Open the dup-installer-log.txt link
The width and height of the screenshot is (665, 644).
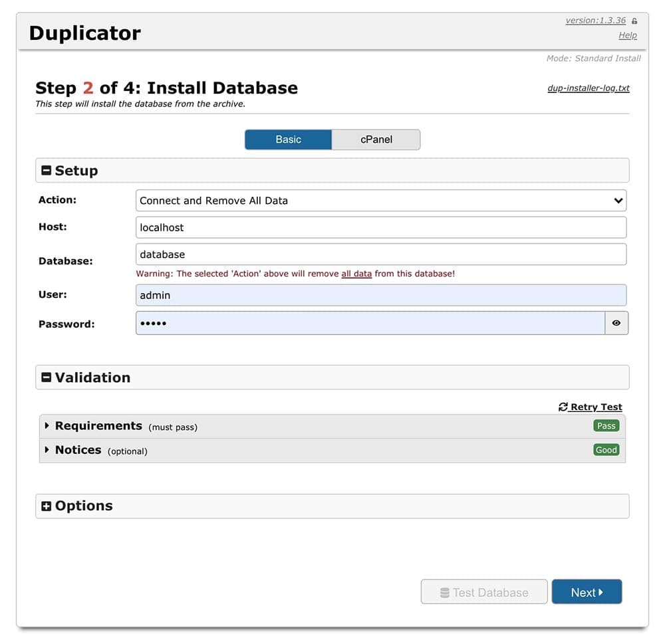pyautogui.click(x=589, y=88)
